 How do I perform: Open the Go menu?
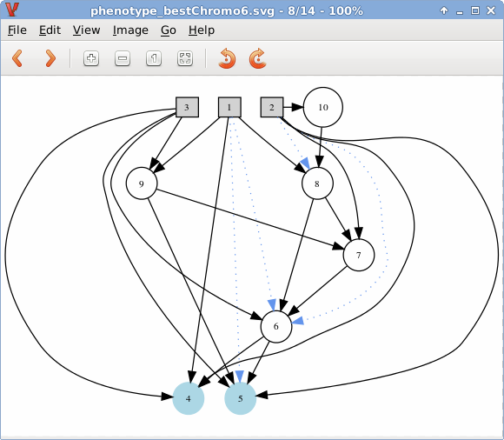[x=169, y=30]
